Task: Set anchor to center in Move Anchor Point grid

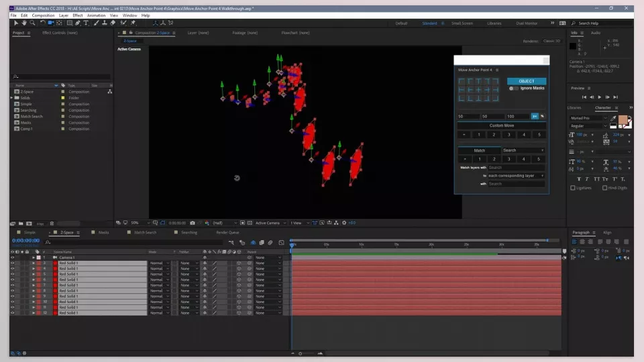Action: pos(478,89)
